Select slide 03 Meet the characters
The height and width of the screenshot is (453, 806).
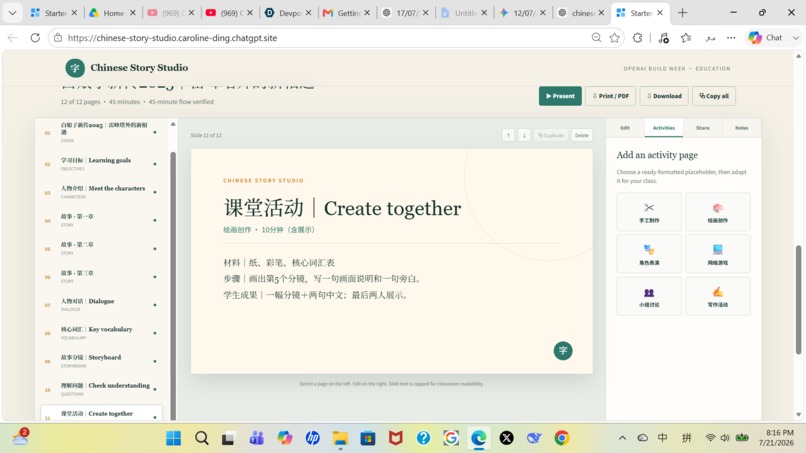pyautogui.click(x=101, y=192)
